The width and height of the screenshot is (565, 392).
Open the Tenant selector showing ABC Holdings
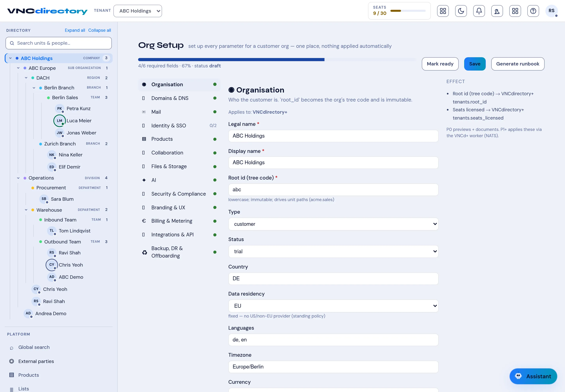(138, 11)
